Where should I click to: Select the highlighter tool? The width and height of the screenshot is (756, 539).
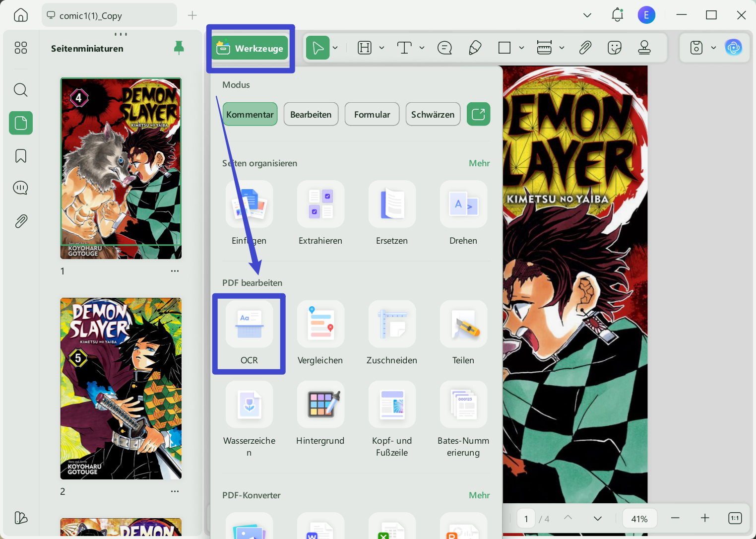click(x=365, y=48)
